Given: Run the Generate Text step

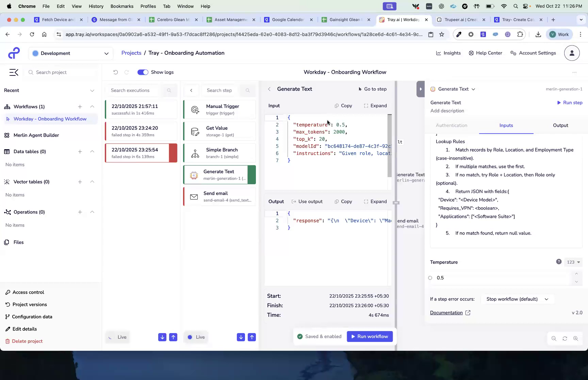Looking at the screenshot, I should pyautogui.click(x=570, y=102).
